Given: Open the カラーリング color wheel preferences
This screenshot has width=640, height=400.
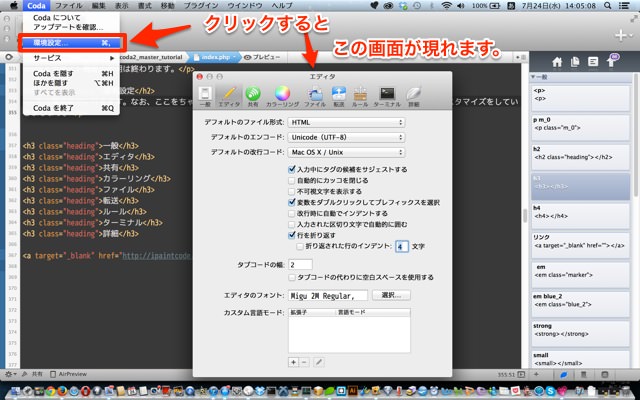Looking at the screenshot, I should (282, 97).
